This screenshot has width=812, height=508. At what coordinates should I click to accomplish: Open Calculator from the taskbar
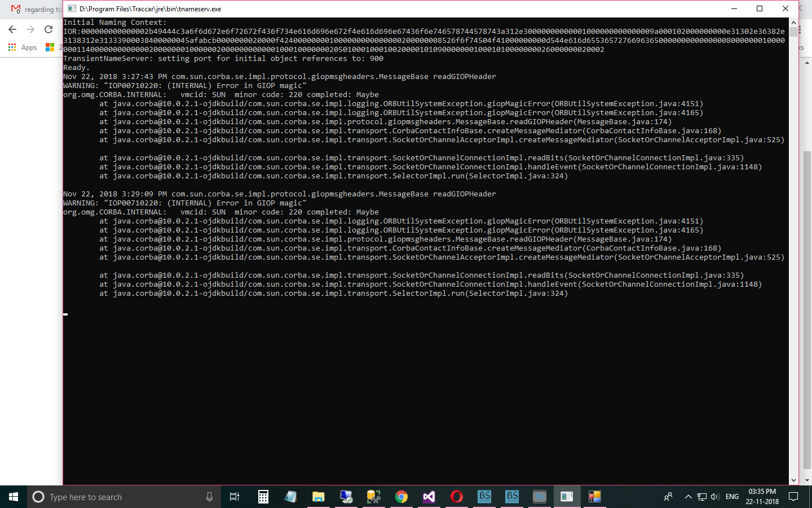click(x=263, y=497)
